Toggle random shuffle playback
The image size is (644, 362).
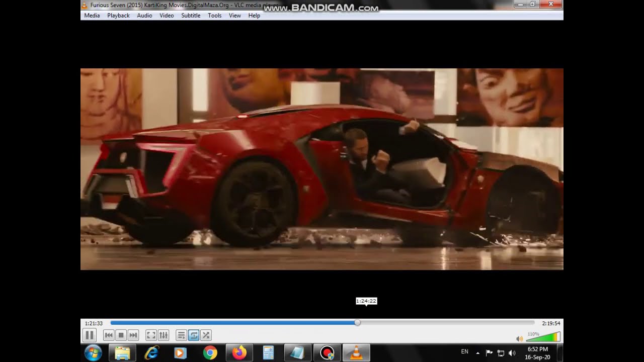[x=206, y=335]
